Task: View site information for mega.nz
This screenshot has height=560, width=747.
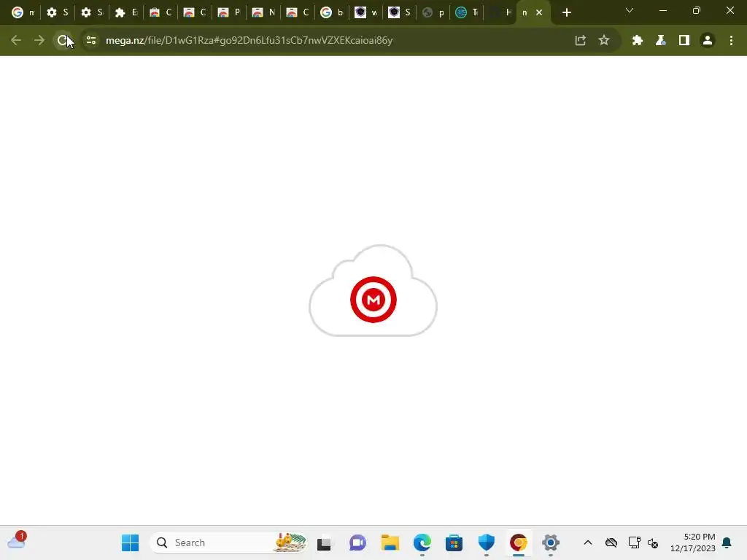Action: (x=91, y=41)
